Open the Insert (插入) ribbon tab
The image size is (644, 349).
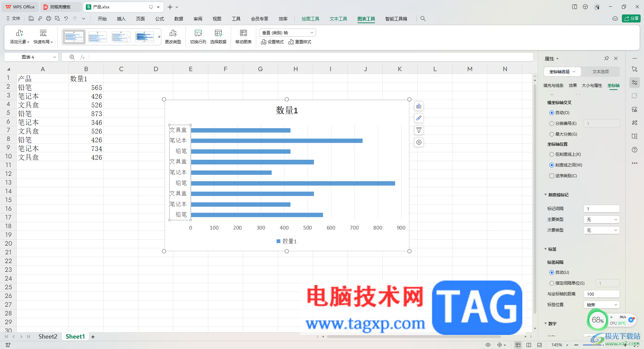click(x=121, y=19)
